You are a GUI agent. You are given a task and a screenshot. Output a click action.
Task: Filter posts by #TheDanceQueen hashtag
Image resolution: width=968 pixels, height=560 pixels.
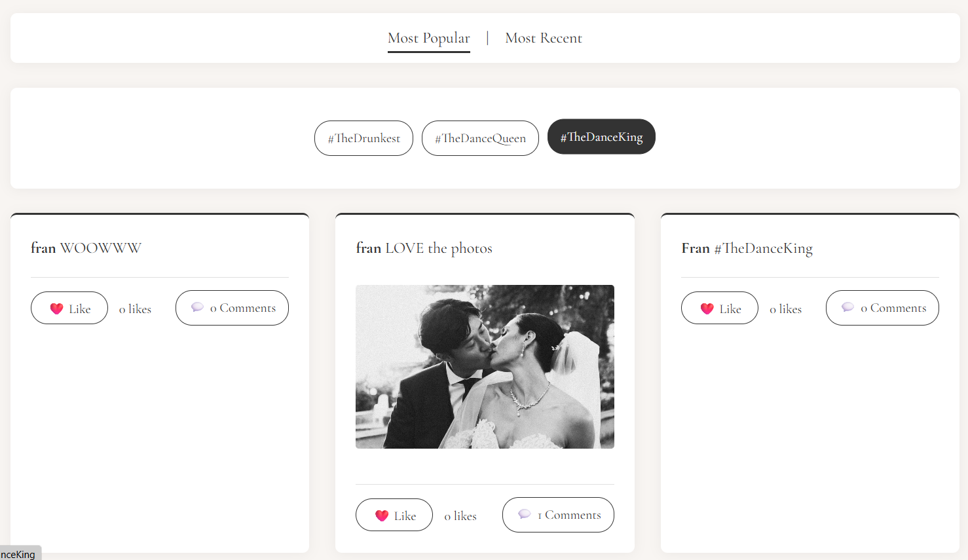point(480,138)
